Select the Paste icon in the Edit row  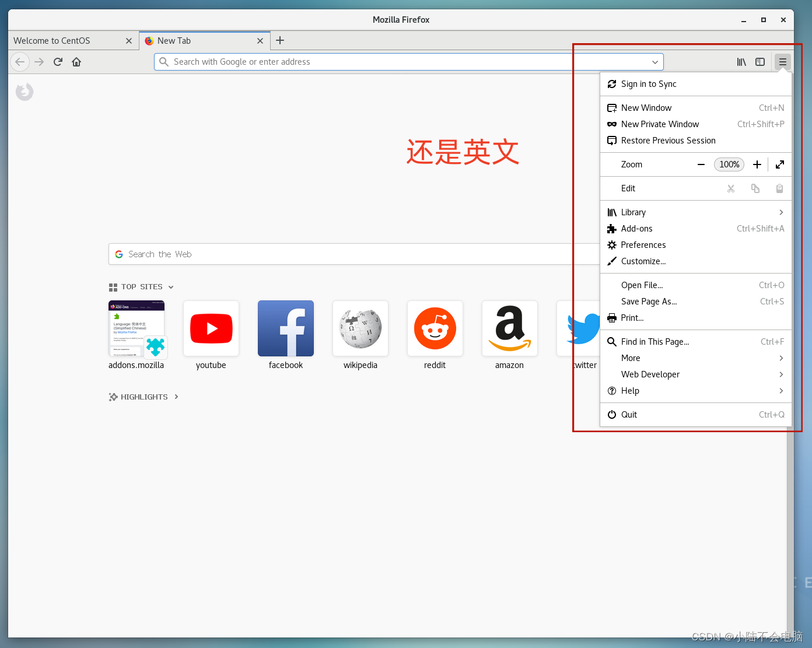(x=779, y=188)
